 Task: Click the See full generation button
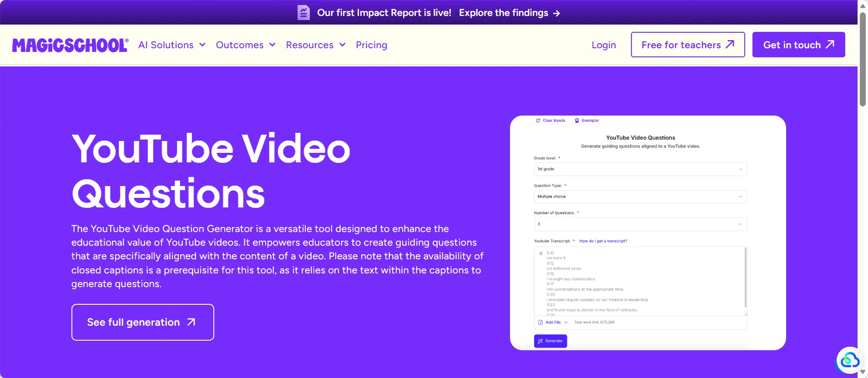(142, 322)
